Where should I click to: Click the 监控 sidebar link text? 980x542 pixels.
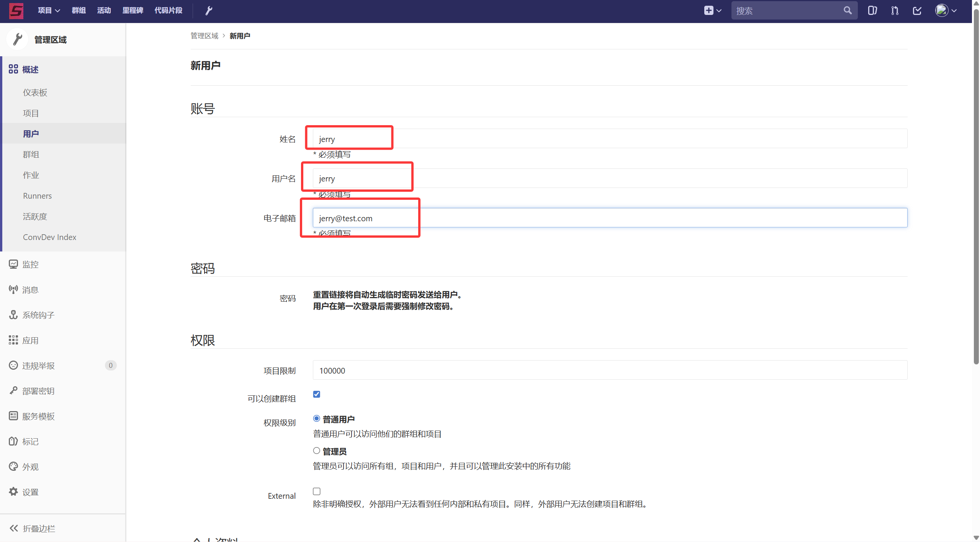(30, 264)
